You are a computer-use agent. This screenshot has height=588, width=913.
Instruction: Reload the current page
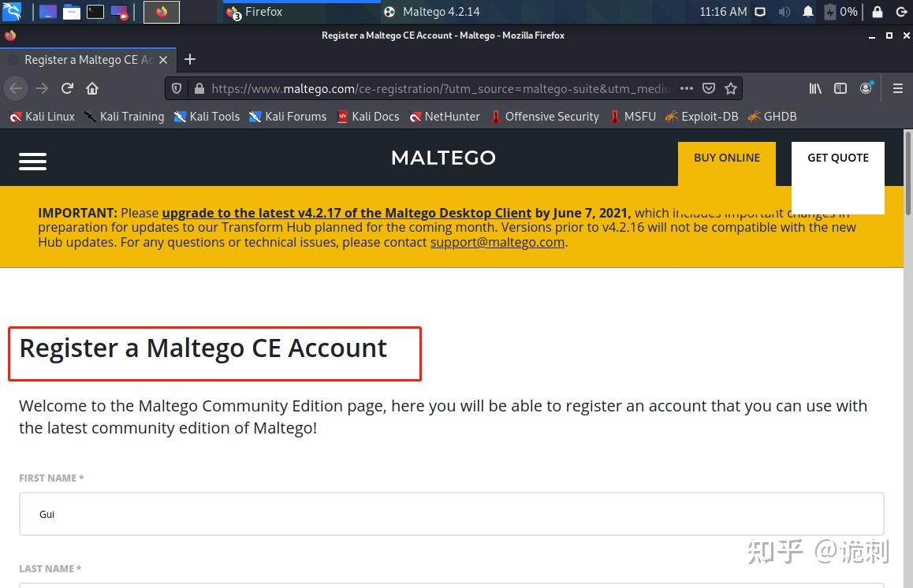67,88
